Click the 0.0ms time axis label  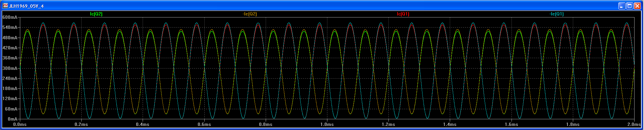(x=20, y=125)
